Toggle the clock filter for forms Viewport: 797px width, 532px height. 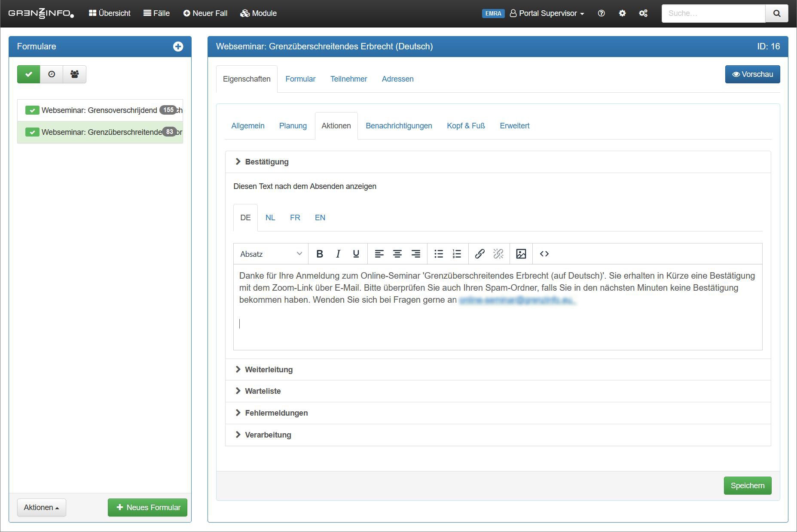tap(52, 74)
